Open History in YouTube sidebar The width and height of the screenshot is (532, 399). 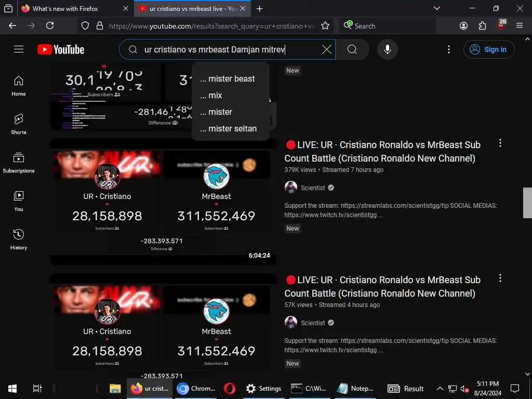(x=19, y=240)
